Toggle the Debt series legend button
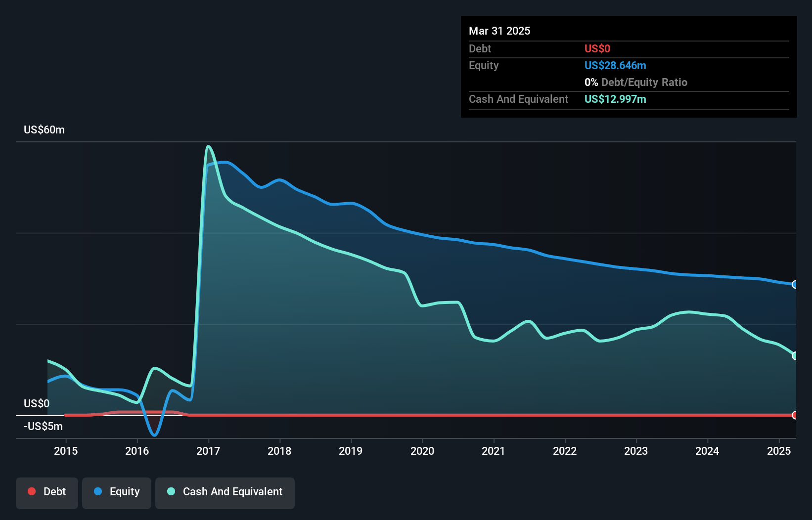 pyautogui.click(x=47, y=493)
